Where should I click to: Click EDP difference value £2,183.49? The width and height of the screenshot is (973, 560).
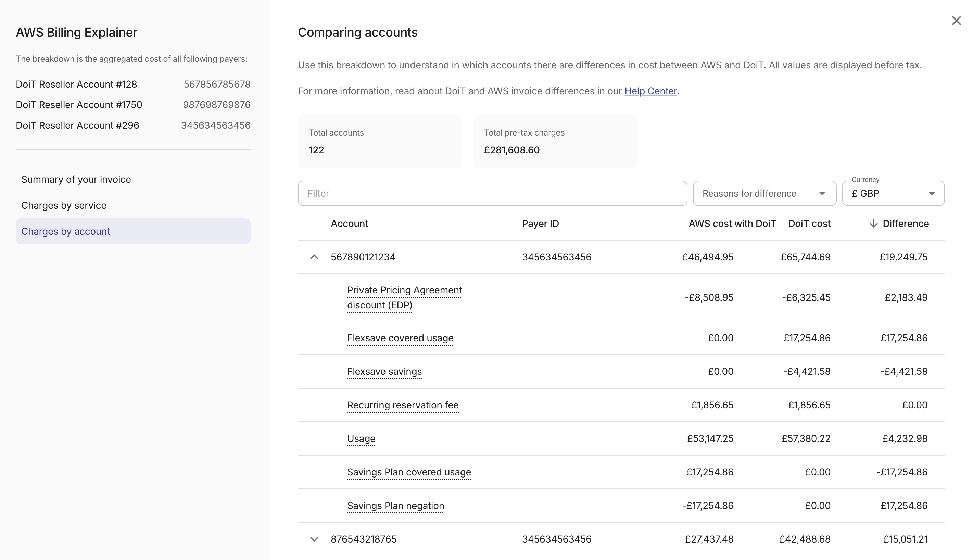click(906, 297)
